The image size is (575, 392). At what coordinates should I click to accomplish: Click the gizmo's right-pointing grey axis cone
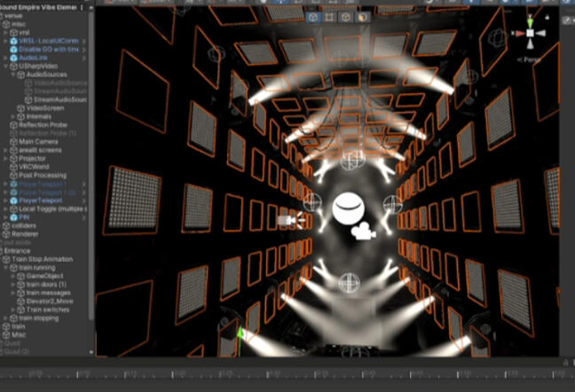[x=540, y=34]
